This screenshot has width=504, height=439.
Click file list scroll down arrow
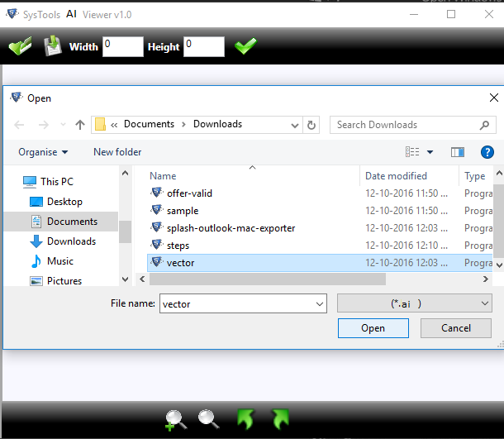(x=499, y=265)
